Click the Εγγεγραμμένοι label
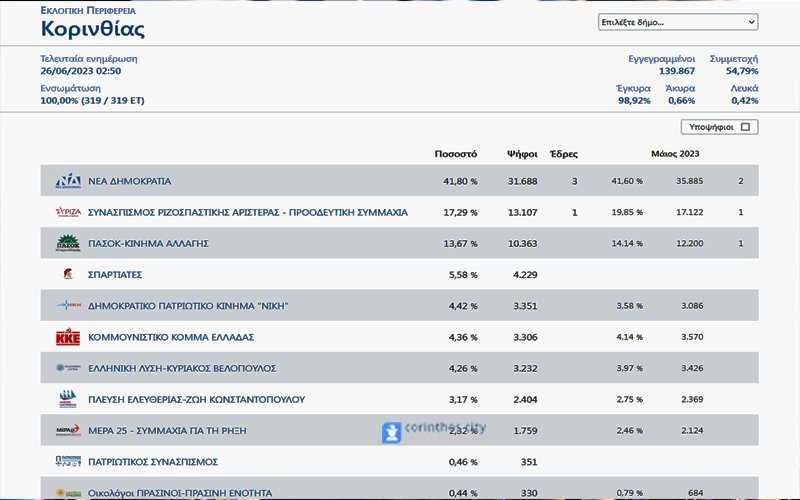 [x=662, y=59]
